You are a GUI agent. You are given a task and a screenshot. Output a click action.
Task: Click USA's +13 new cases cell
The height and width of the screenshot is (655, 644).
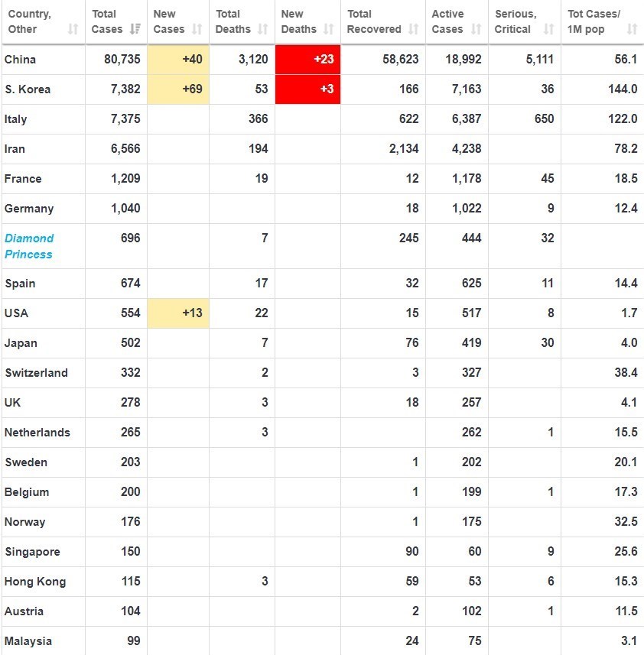[178, 313]
